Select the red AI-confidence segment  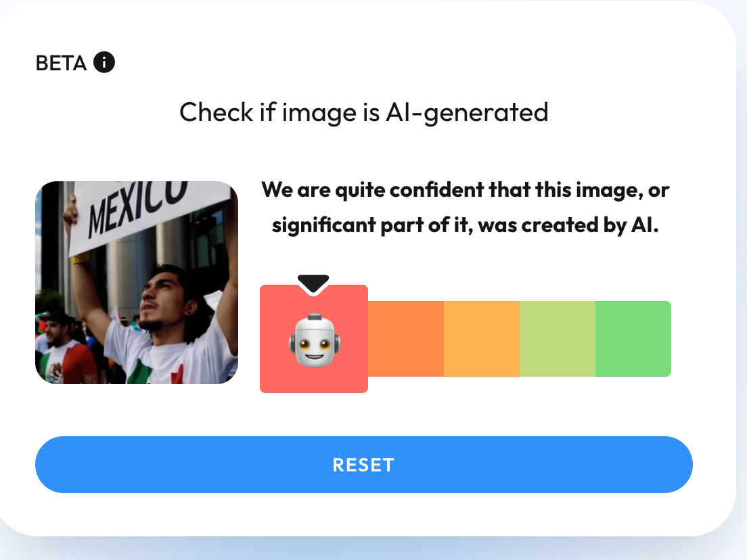[x=314, y=339]
